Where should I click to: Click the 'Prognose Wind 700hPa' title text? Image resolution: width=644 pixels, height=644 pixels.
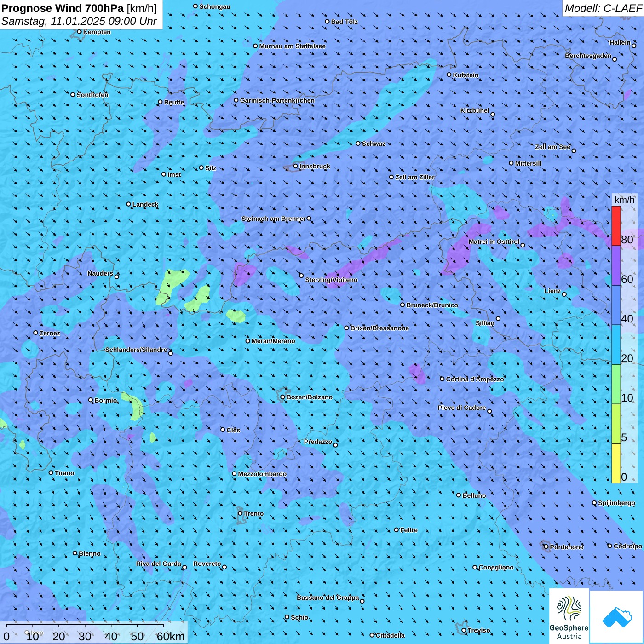coord(63,8)
